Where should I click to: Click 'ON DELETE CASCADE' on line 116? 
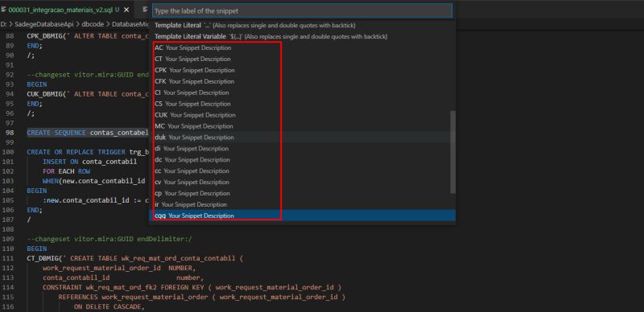pyautogui.click(x=109, y=306)
